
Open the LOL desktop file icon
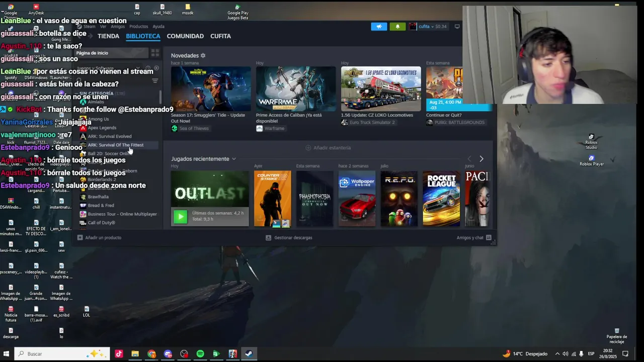coord(87,312)
